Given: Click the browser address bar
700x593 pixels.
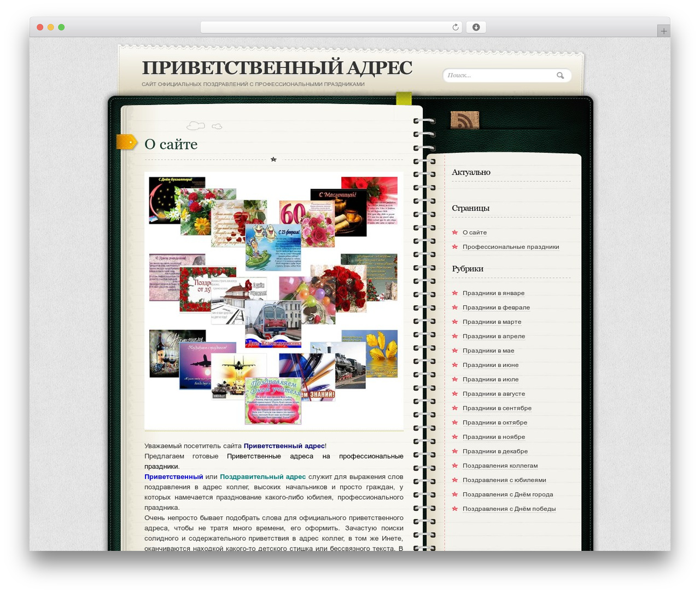Looking at the screenshot, I should (331, 27).
